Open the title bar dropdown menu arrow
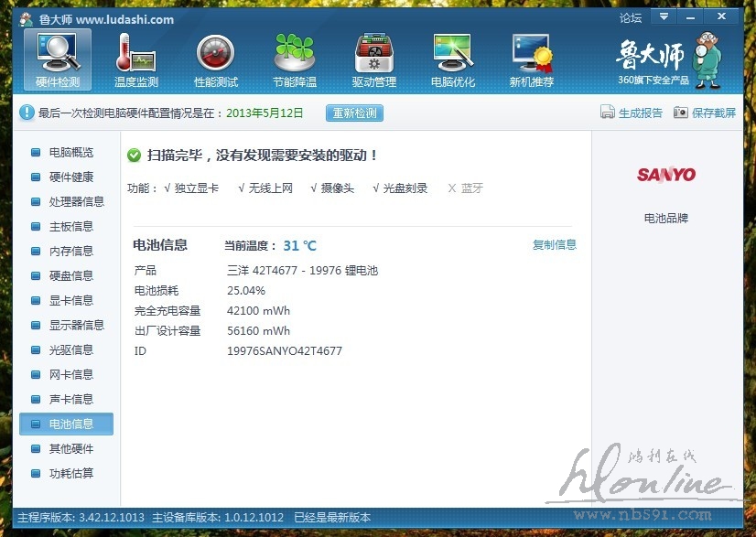The image size is (756, 537). [x=662, y=16]
